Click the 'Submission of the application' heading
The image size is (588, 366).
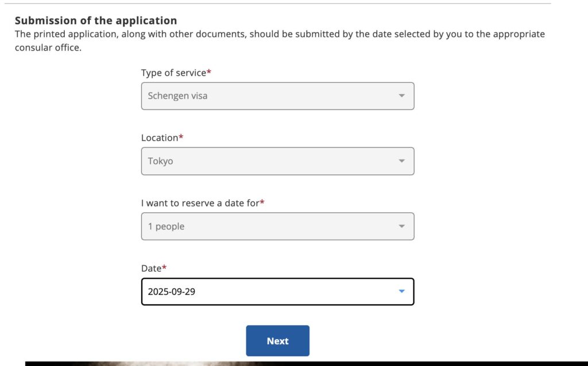[x=96, y=20]
